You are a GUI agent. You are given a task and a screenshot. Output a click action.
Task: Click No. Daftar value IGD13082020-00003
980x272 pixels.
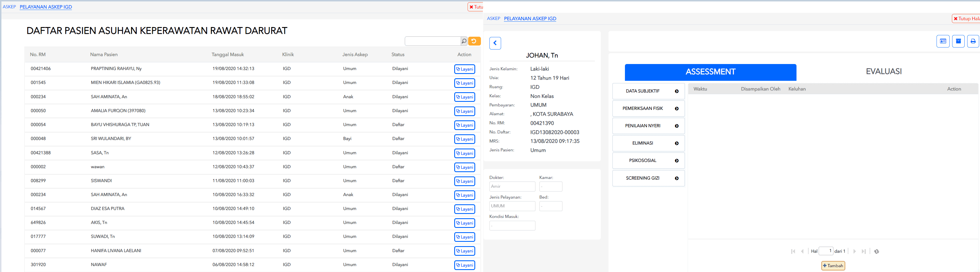pyautogui.click(x=555, y=132)
